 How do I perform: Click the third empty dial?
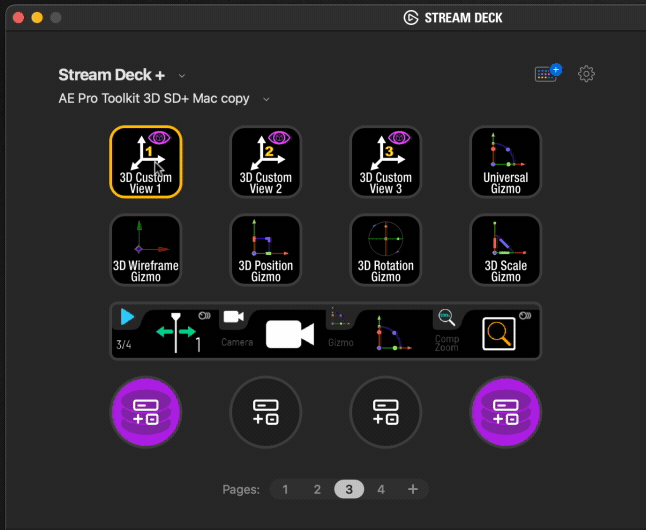tap(386, 412)
